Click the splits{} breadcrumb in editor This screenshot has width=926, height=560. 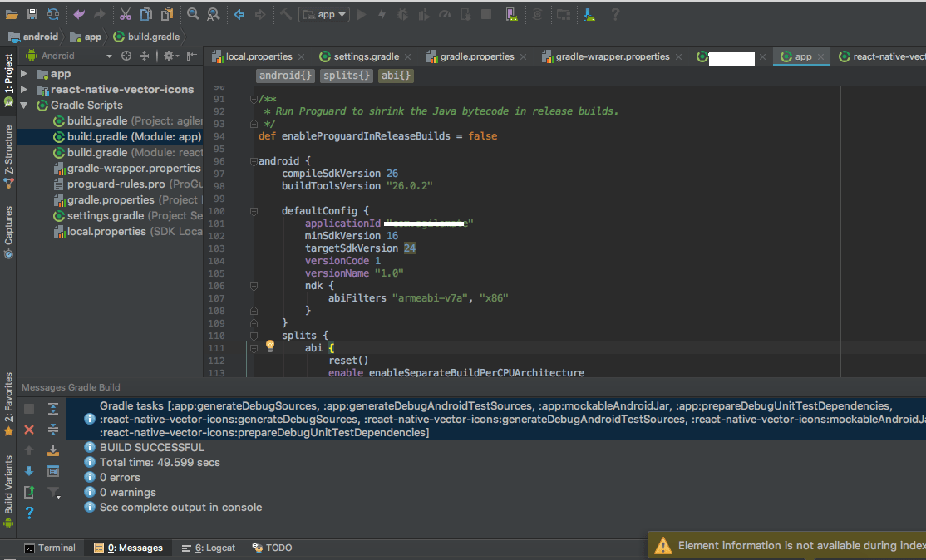pos(347,76)
